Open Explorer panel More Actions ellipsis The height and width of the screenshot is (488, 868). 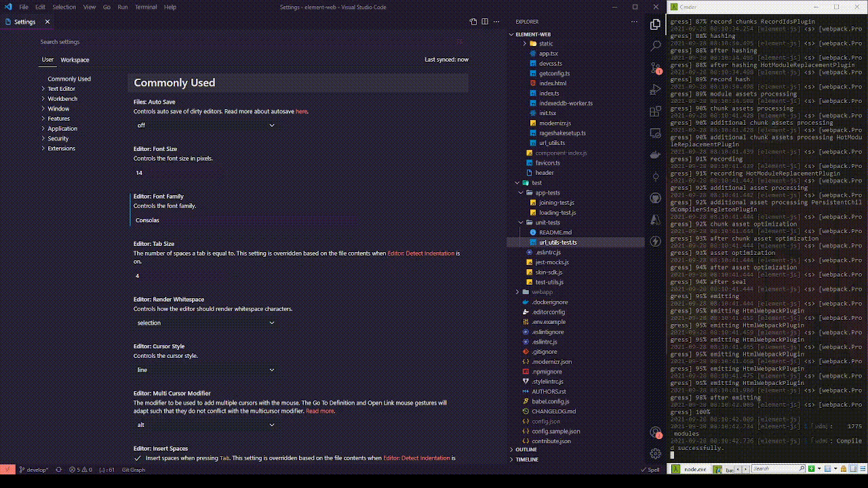pyautogui.click(x=633, y=22)
